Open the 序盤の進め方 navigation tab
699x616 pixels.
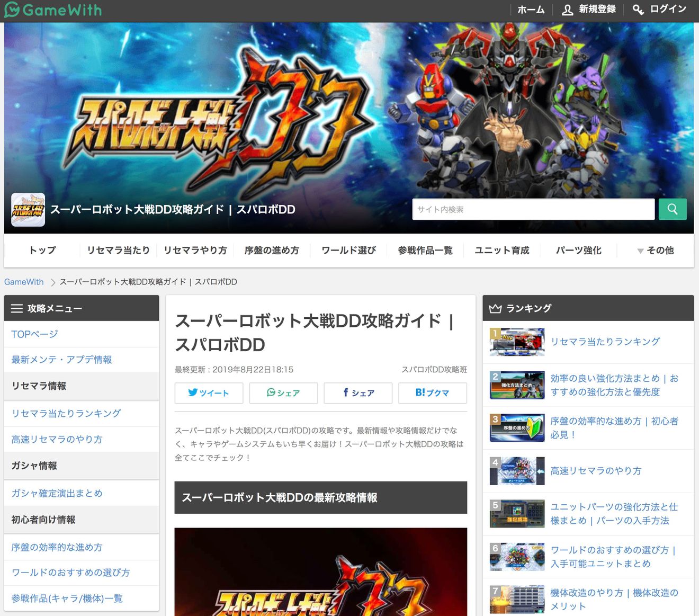click(x=272, y=250)
